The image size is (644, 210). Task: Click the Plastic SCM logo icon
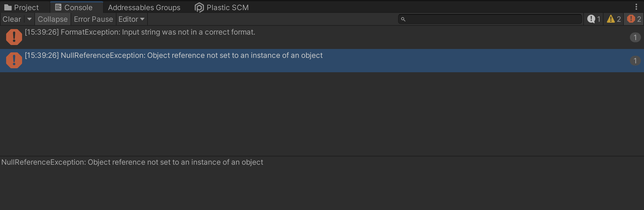tap(199, 7)
